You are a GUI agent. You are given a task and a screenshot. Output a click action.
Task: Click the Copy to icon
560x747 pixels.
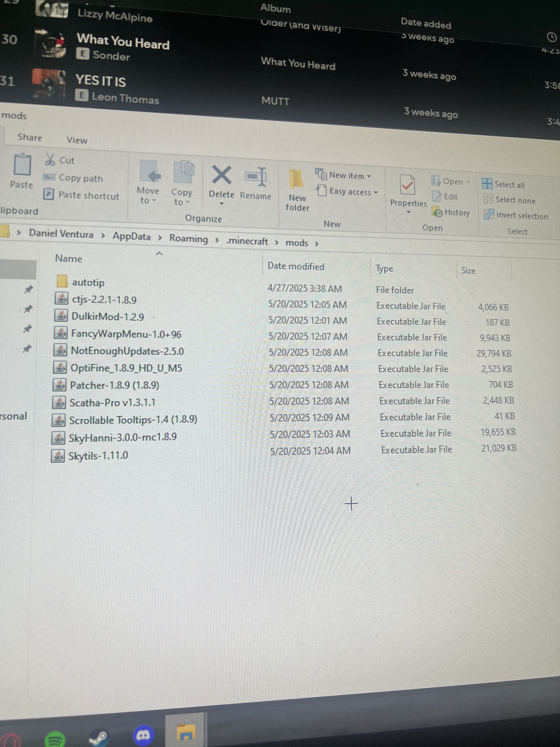[184, 172]
